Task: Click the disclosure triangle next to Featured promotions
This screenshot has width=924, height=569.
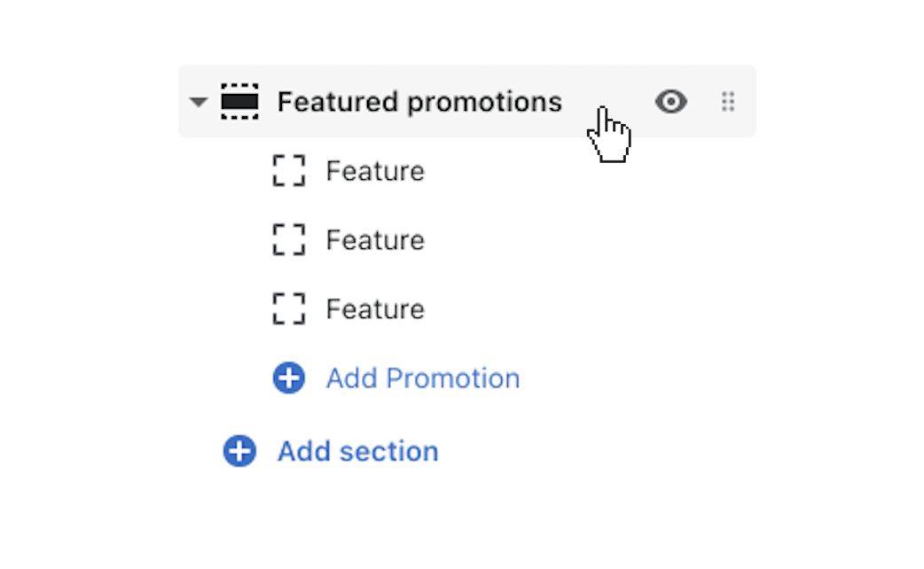Action: pyautogui.click(x=199, y=101)
